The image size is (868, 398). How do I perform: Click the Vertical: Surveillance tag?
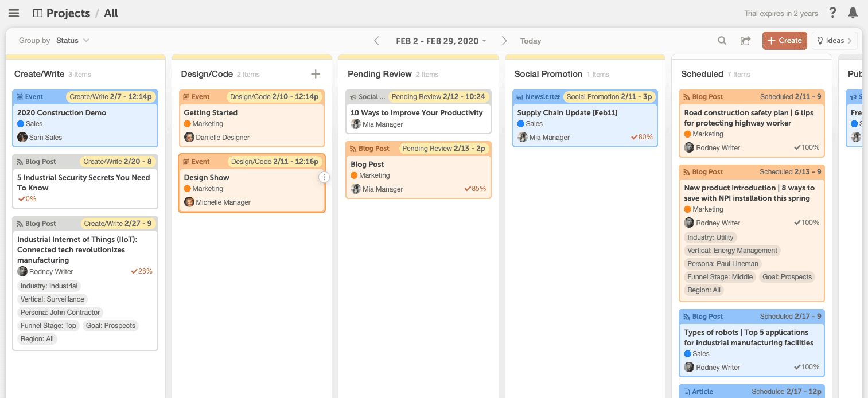[x=52, y=299]
